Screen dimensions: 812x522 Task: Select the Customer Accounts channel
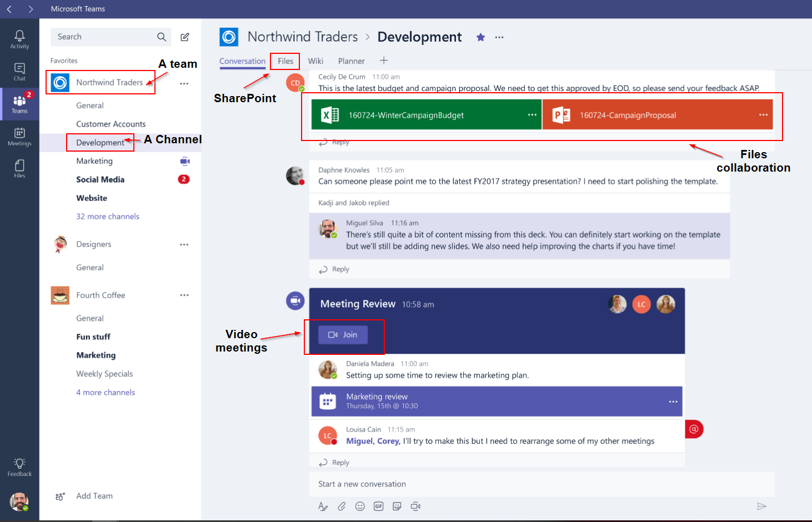(x=111, y=124)
